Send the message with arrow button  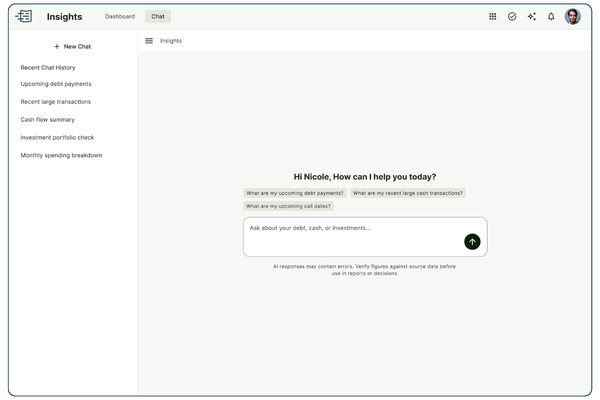tap(472, 242)
